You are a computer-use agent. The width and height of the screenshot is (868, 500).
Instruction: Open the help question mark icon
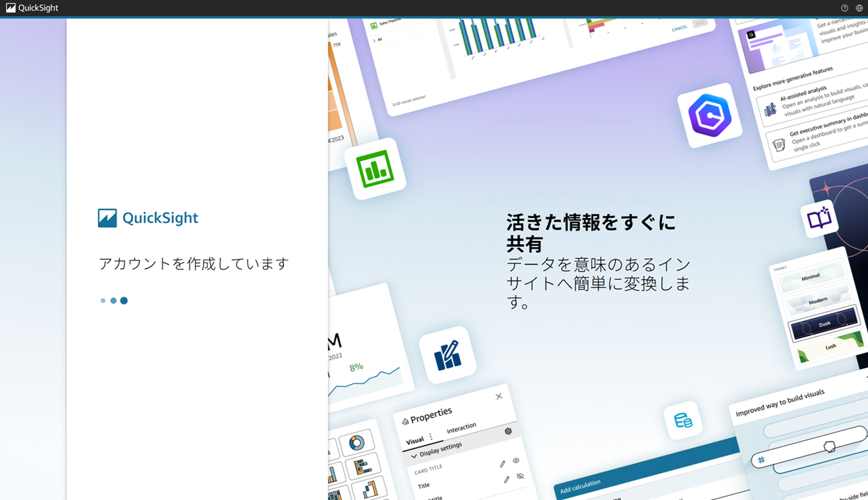[x=844, y=8]
